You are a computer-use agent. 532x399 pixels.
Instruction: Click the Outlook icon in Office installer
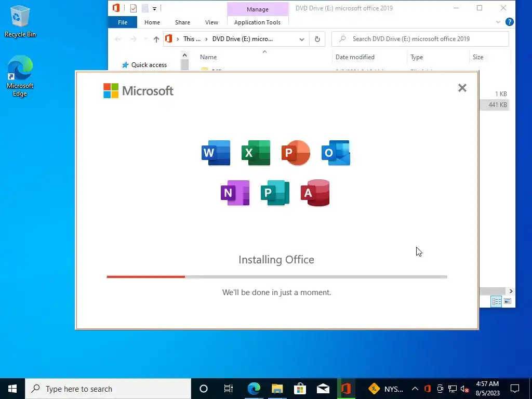336,153
